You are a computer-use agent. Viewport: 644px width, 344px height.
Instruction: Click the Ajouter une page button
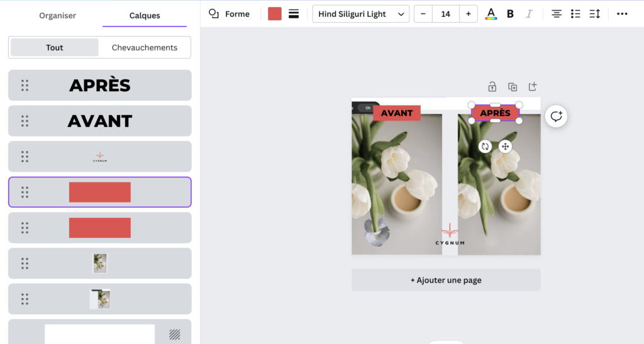click(446, 280)
